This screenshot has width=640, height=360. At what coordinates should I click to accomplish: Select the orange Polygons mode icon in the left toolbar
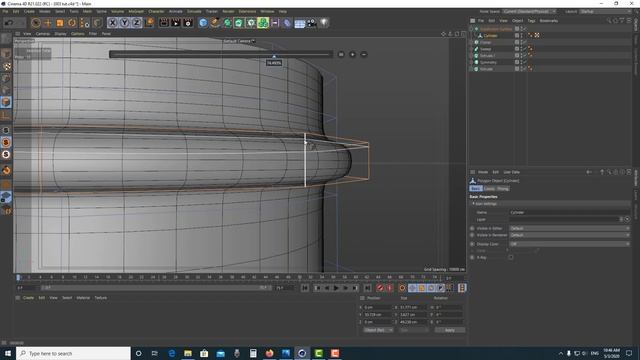coord(6,102)
